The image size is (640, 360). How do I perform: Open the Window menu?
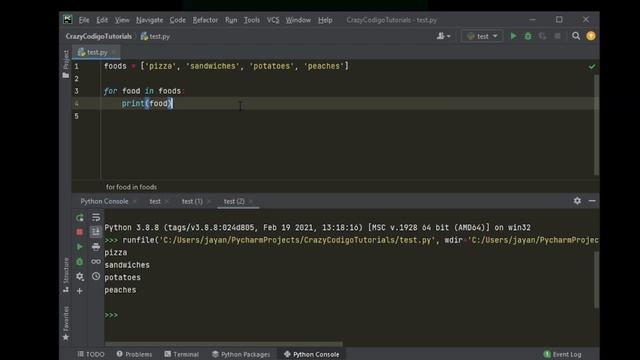[x=298, y=20]
